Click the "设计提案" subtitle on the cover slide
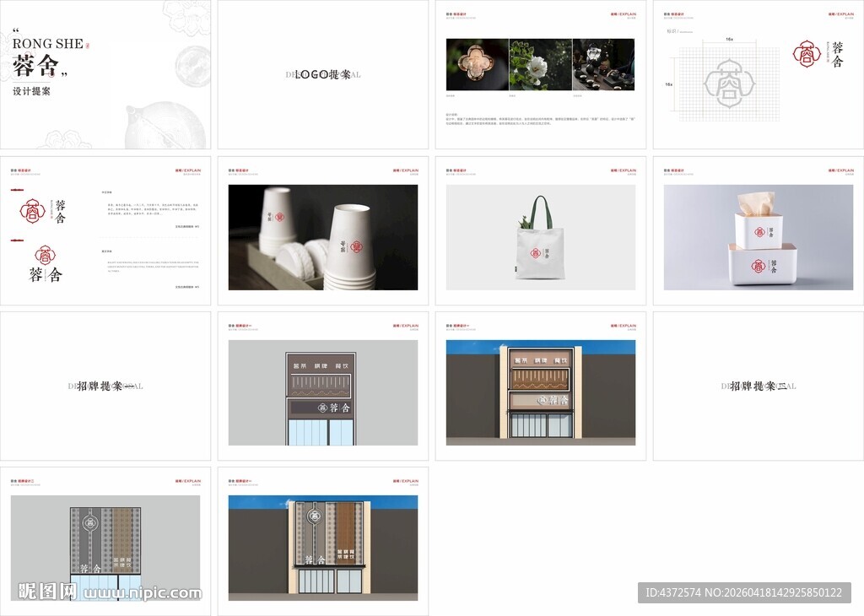Image resolution: width=864 pixels, height=616 pixels. tap(31, 91)
